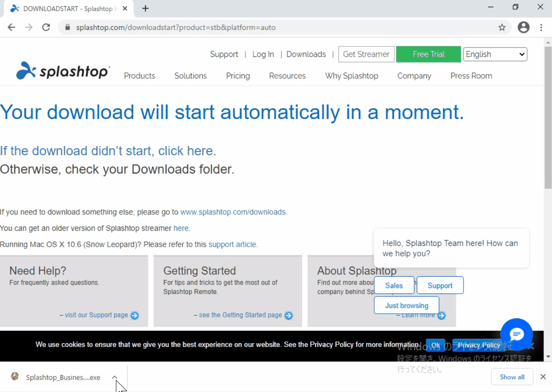The height and width of the screenshot is (392, 552).
Task: Choose Support in the chat widget
Action: [x=440, y=285]
